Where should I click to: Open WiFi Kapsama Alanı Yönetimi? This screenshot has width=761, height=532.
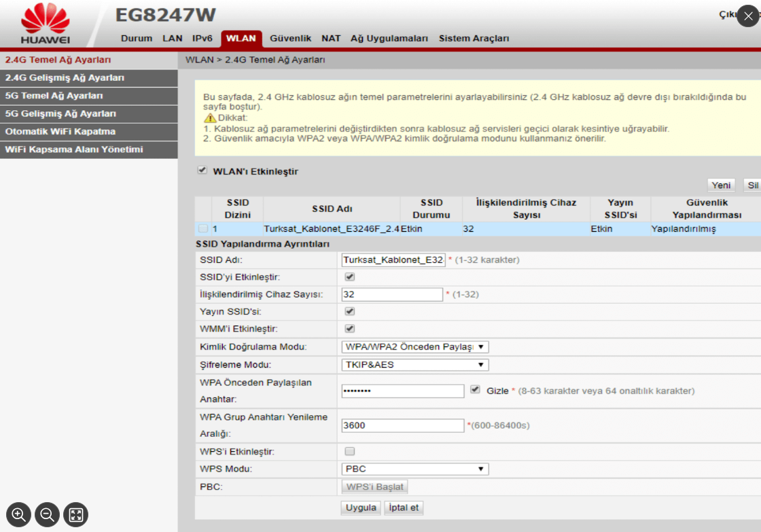[x=89, y=149]
